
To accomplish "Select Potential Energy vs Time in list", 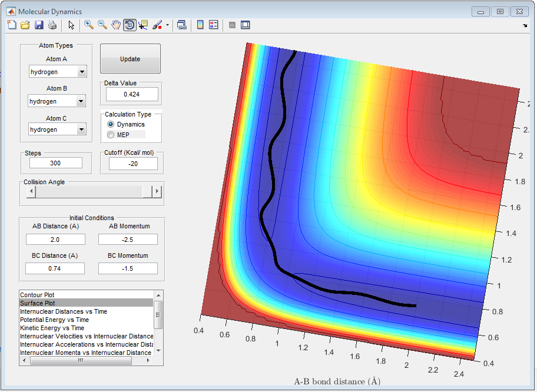I will point(54,320).
